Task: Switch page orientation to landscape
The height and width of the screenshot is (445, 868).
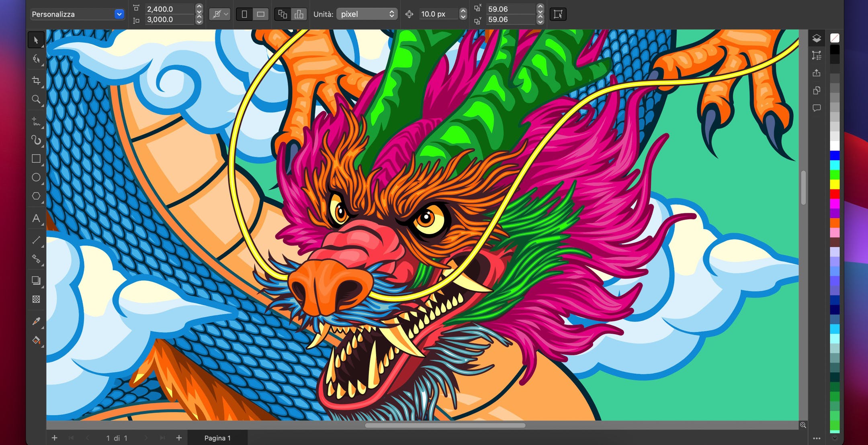Action: click(x=260, y=14)
